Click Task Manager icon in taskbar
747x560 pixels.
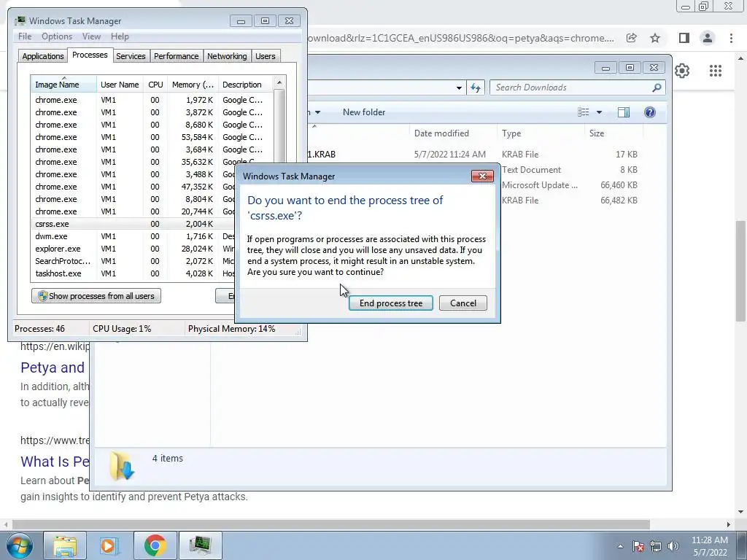pyautogui.click(x=201, y=545)
